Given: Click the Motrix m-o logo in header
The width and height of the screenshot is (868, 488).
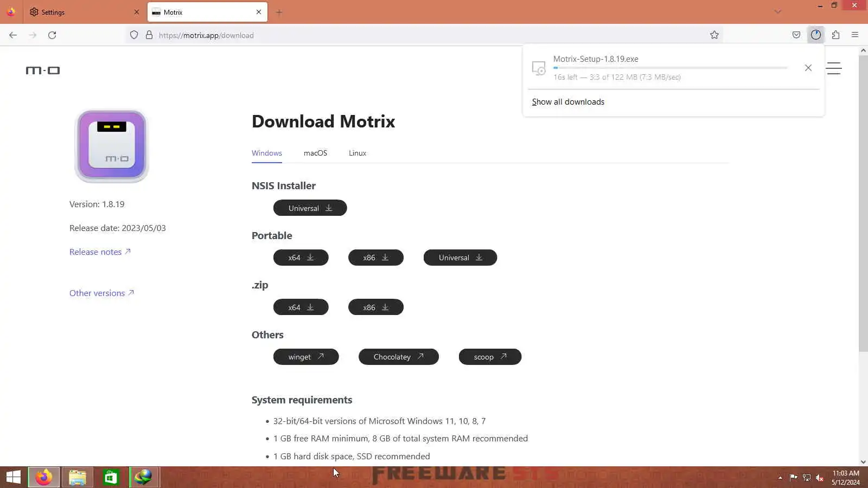Looking at the screenshot, I should 43,70.
